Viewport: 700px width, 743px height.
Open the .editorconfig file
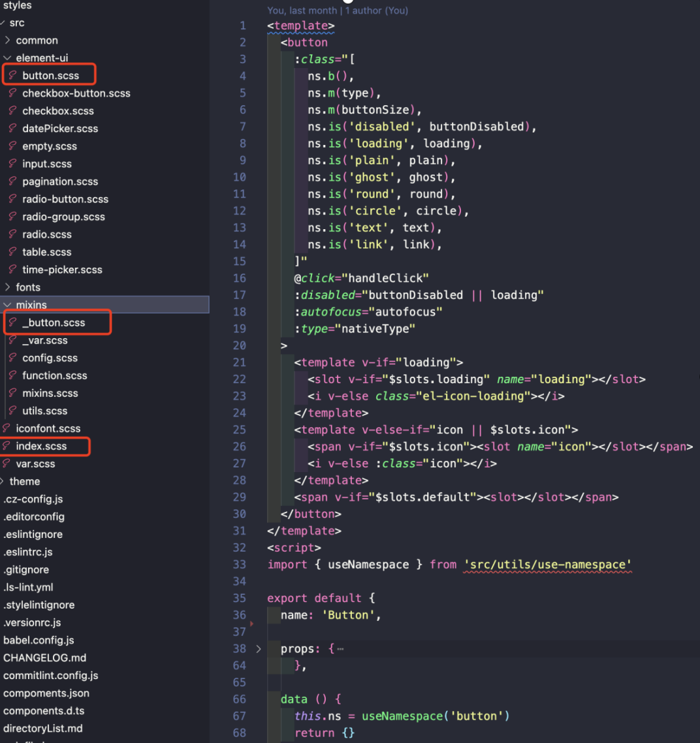[x=34, y=516]
